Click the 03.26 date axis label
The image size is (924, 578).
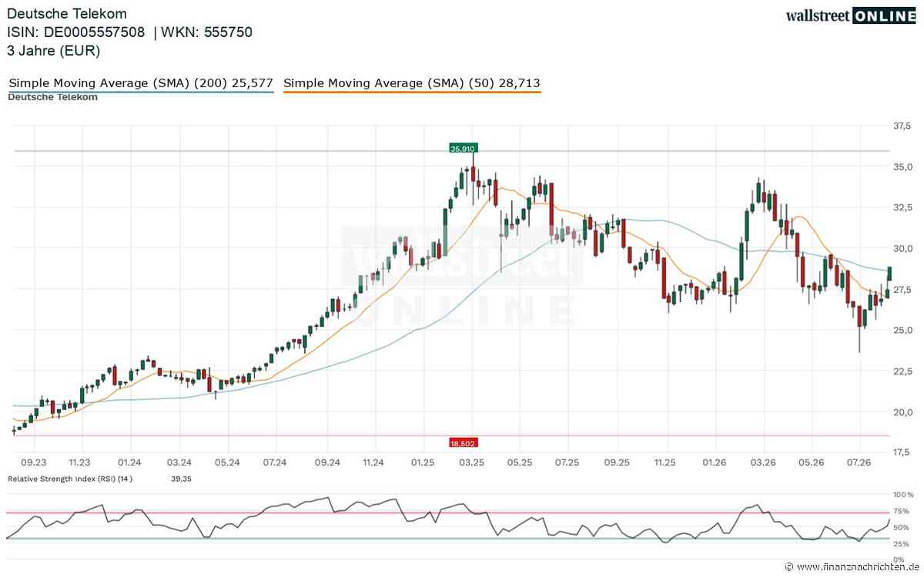pos(764,462)
